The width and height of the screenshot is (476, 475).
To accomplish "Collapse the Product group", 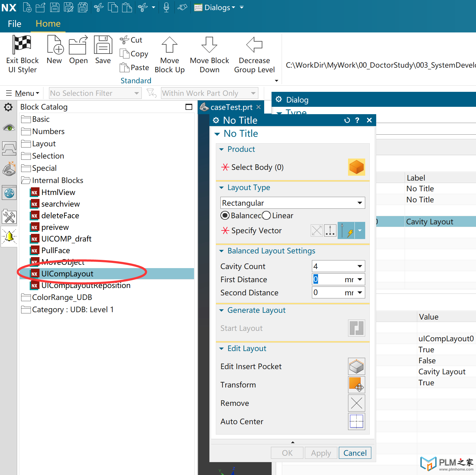I will pyautogui.click(x=222, y=149).
